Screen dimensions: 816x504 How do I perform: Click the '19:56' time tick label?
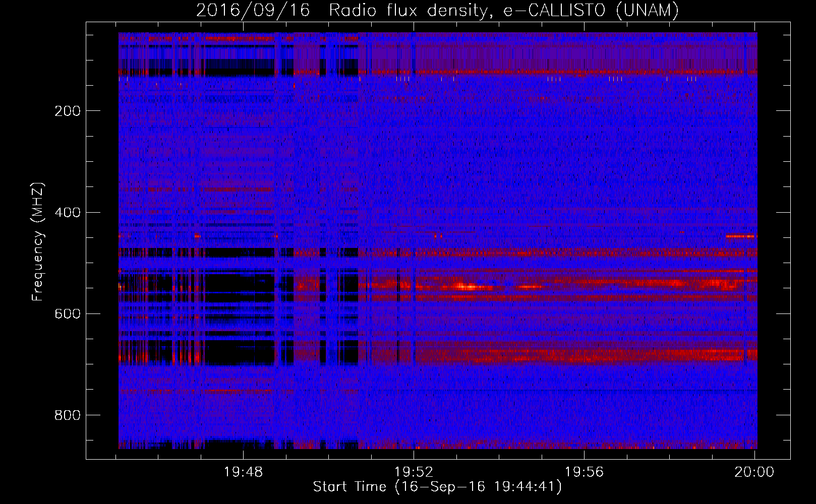click(x=584, y=472)
